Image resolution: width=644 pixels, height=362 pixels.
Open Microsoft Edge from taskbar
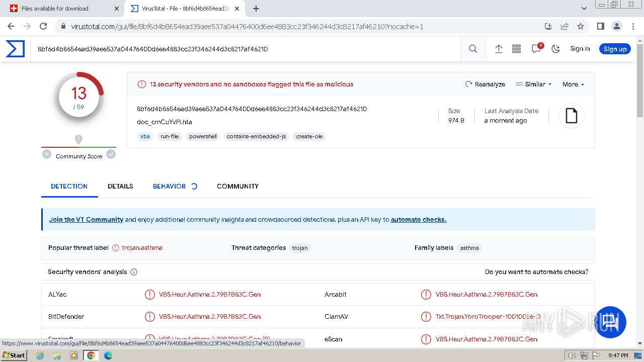pos(108,355)
